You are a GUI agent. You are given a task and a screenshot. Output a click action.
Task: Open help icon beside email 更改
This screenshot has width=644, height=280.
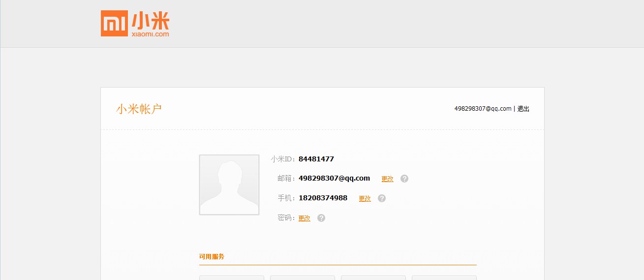pos(404,179)
